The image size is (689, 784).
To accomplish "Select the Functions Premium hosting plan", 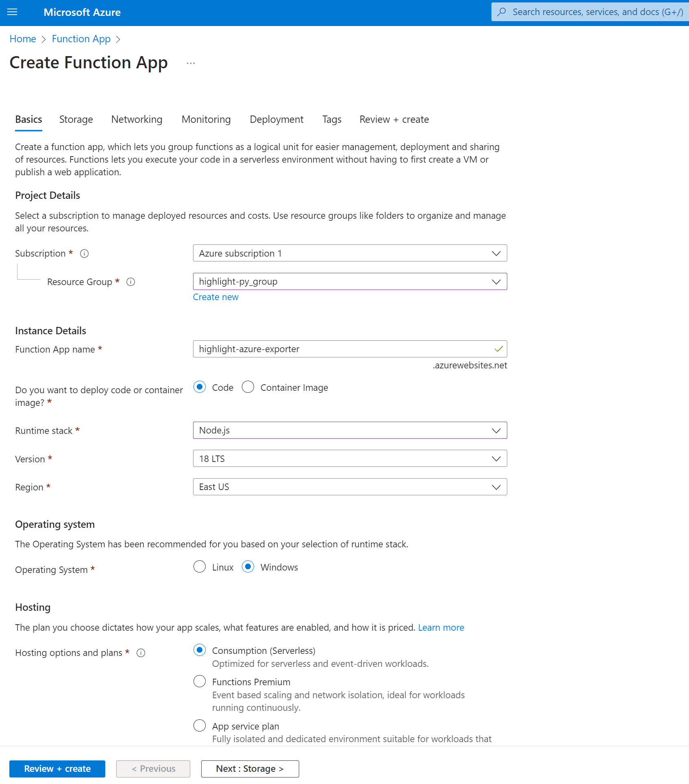I will pyautogui.click(x=200, y=682).
